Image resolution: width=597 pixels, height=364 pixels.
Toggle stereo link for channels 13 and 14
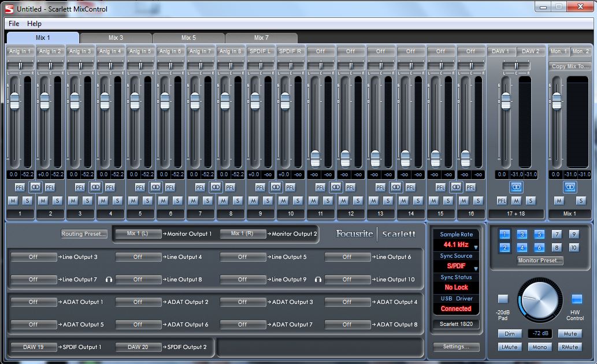[396, 187]
